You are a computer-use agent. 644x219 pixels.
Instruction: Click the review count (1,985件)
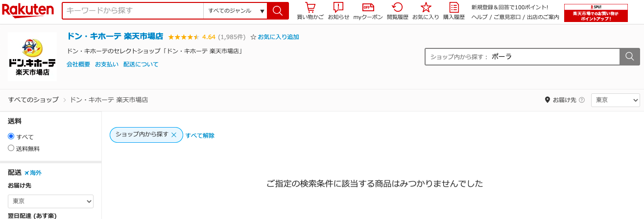click(232, 37)
